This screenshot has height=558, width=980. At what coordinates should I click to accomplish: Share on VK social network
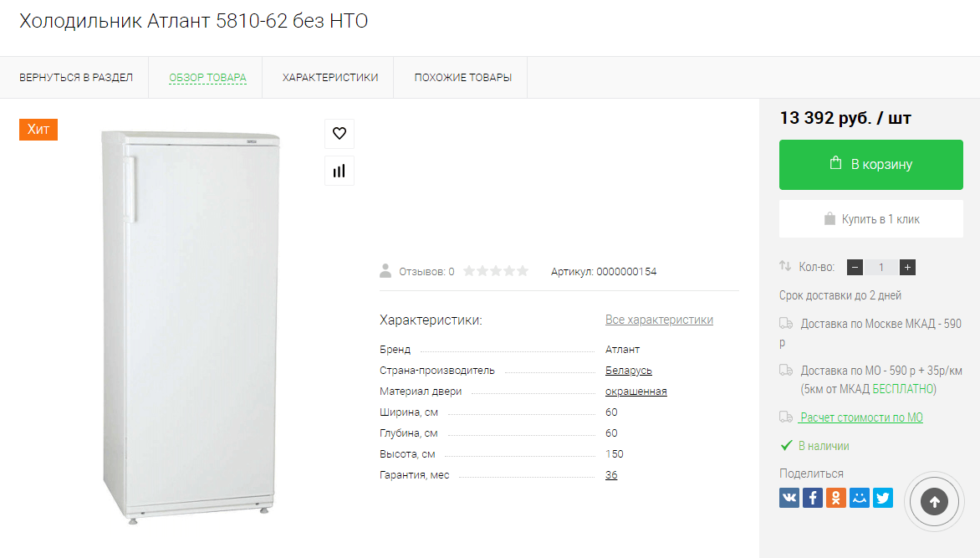pos(789,498)
